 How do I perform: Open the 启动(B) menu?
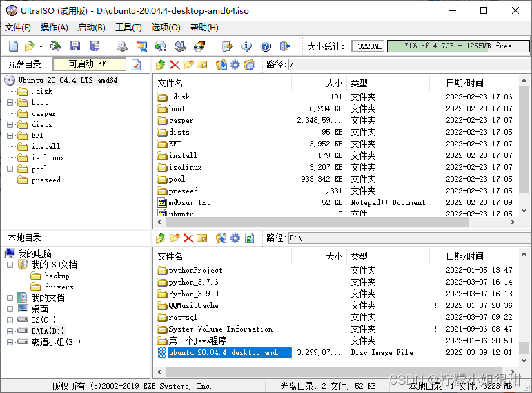coord(91,27)
